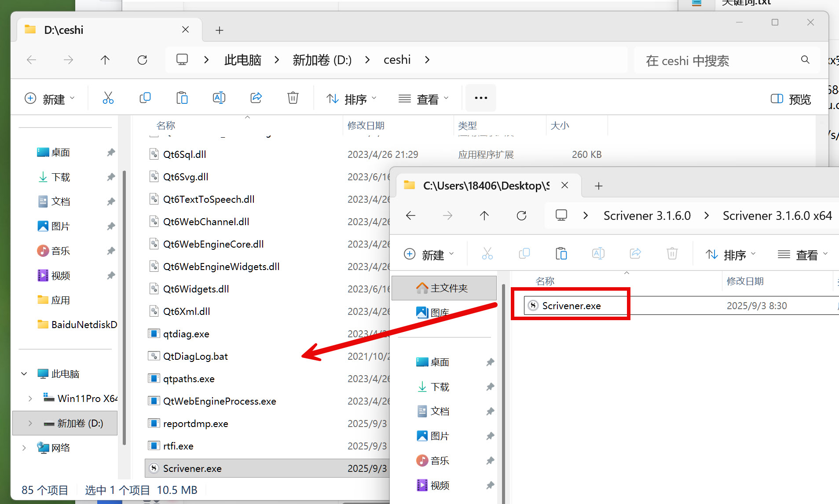The image size is (839, 504).
Task: Go up one level in Scrivener window
Action: 484,215
